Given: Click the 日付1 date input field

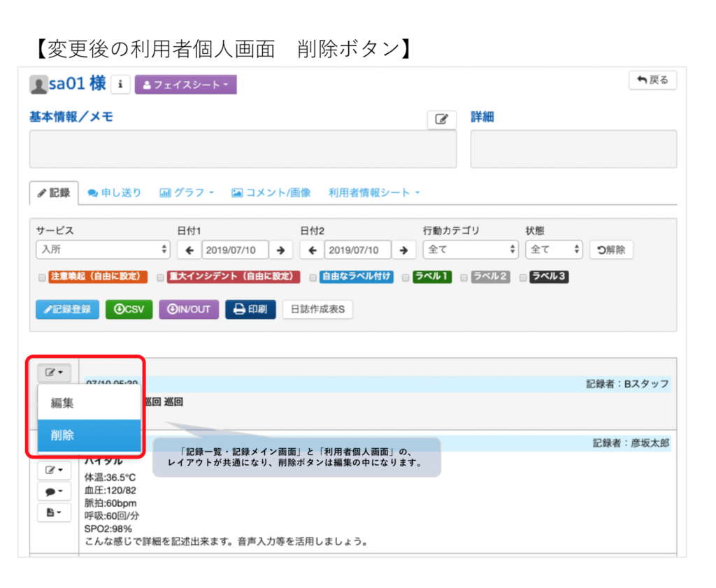Looking at the screenshot, I should pyautogui.click(x=234, y=250).
